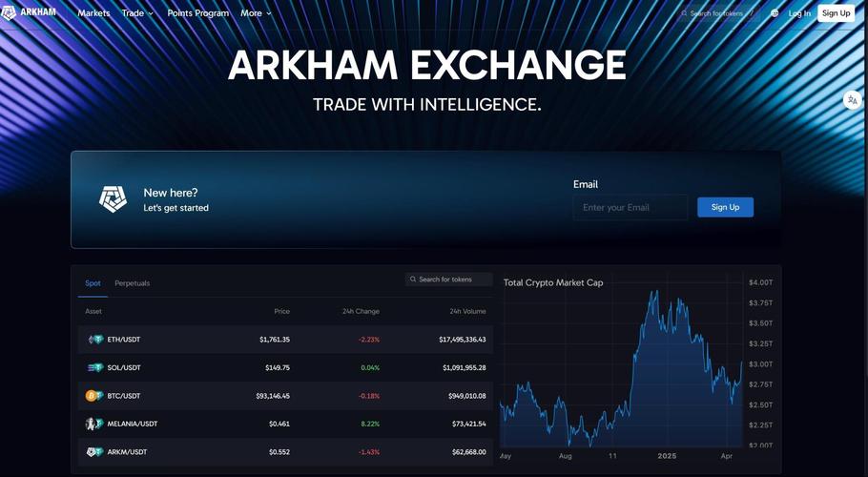Screen dimensions: 868x477
Task: Click the ETH/USDT pair icon
Action: 95,340
